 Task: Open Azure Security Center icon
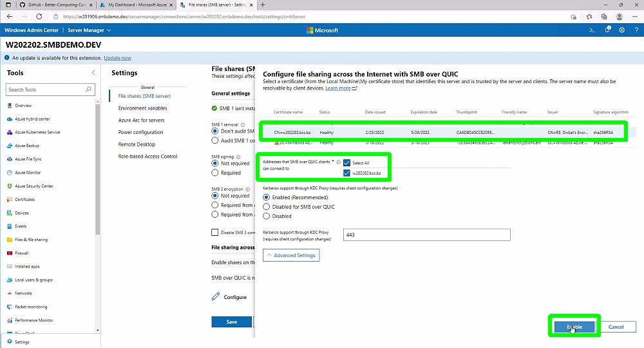pyautogui.click(x=10, y=186)
